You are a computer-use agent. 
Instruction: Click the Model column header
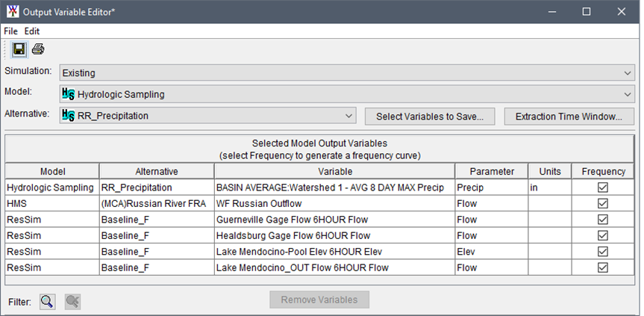pos(52,171)
